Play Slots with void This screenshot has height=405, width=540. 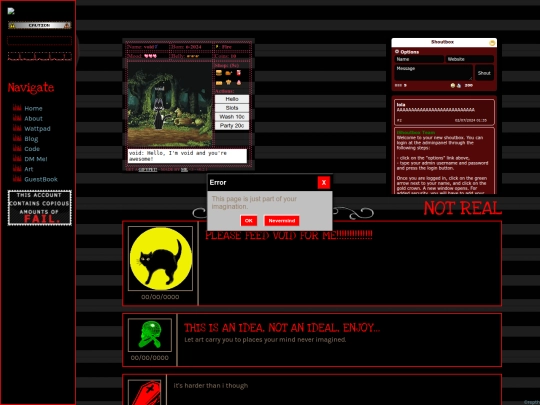232,108
